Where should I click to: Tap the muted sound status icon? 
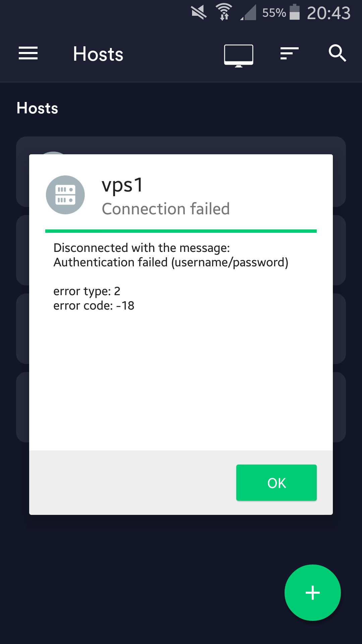point(199,13)
